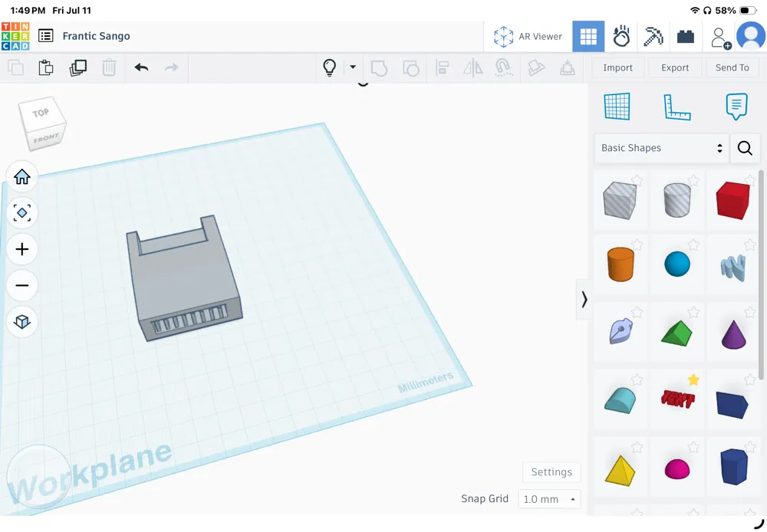Screen dimensions: 767x532
Task: Open the Blocks pickaxe mode
Action: pos(653,36)
